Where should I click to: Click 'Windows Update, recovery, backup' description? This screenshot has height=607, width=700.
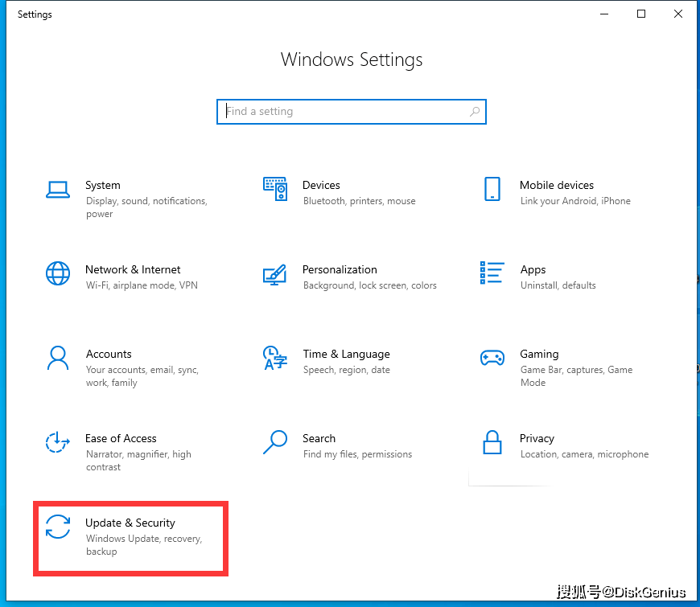144,545
